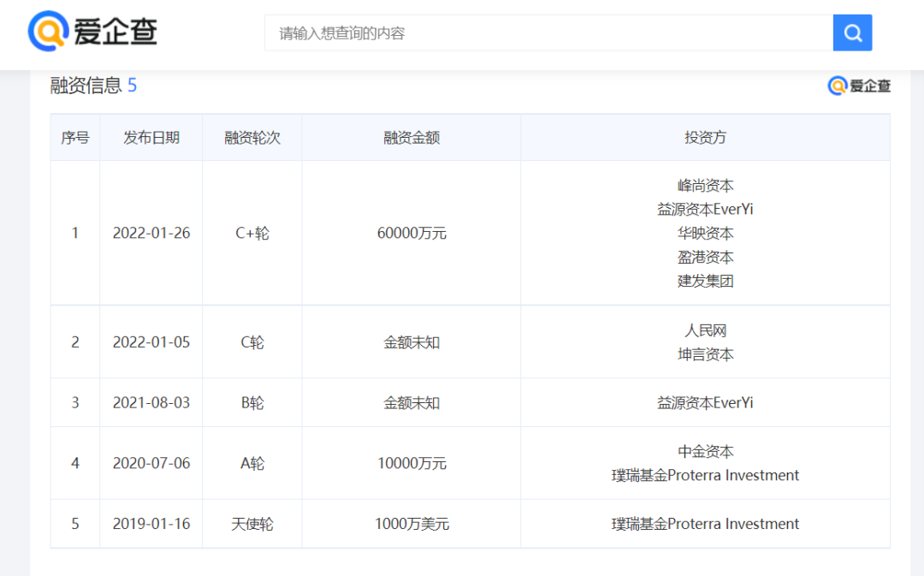Open 益源资本EverYi in the C+轮 row
924x576 pixels.
click(x=705, y=210)
